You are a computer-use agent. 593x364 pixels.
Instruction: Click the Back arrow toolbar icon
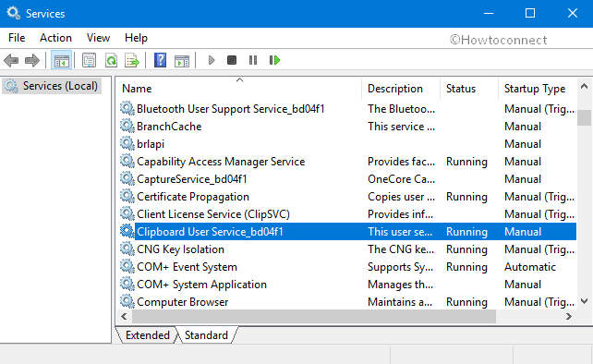pos(11,60)
